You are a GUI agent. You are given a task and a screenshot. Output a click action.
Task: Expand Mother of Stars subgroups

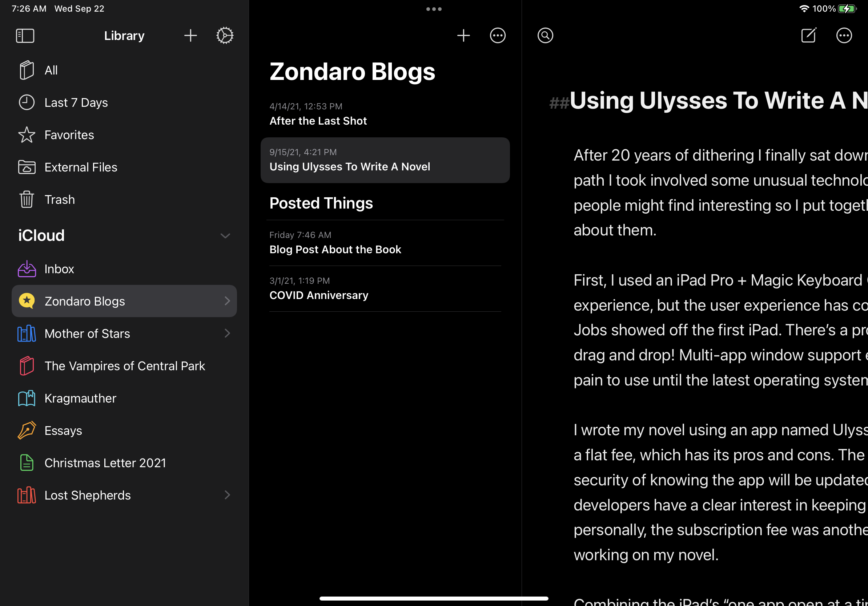point(227,333)
